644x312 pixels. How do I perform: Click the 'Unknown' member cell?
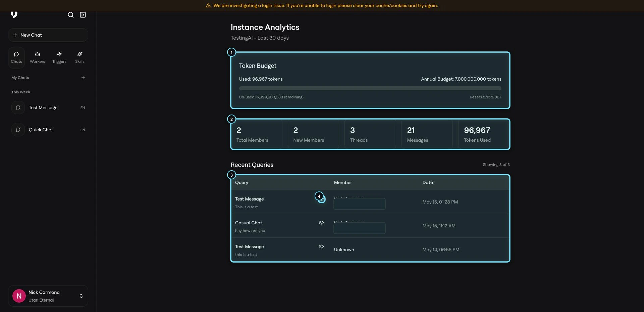coord(344,250)
